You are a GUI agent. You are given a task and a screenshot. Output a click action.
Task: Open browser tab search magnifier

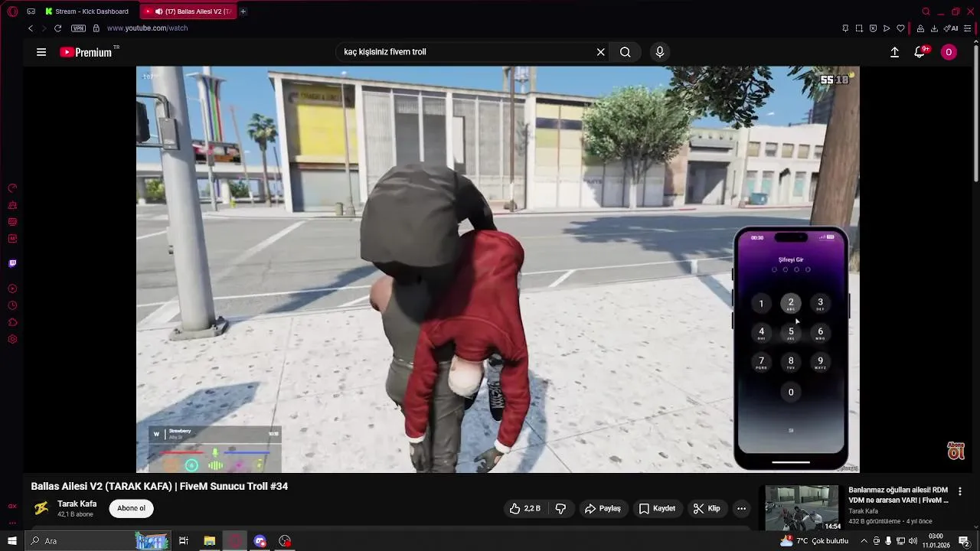[926, 11]
